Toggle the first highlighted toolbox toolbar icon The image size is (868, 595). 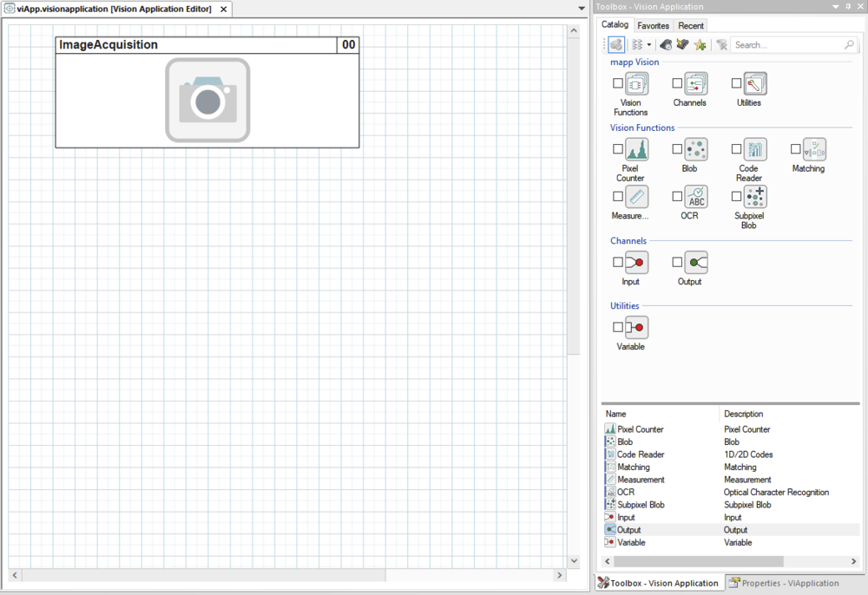(616, 45)
